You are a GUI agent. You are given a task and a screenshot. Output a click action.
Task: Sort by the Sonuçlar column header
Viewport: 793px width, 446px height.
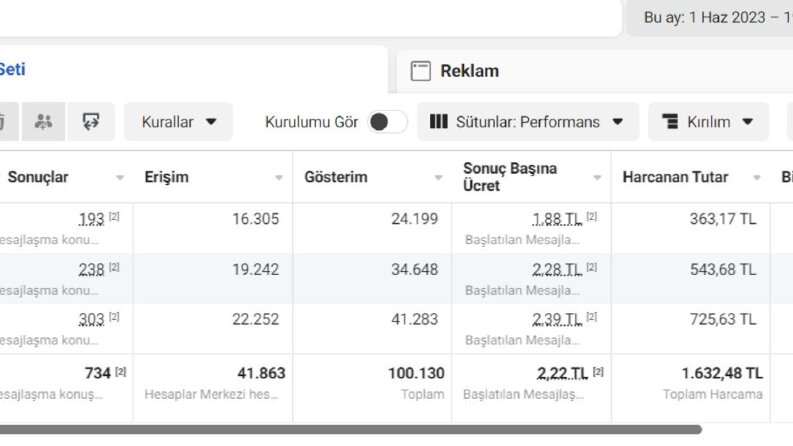(x=38, y=177)
